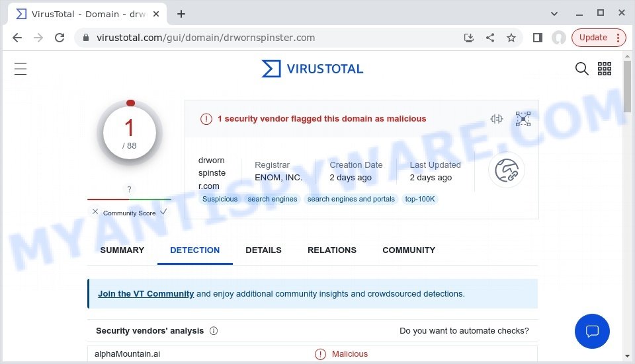Toggle the browser side panel icon

click(x=537, y=38)
